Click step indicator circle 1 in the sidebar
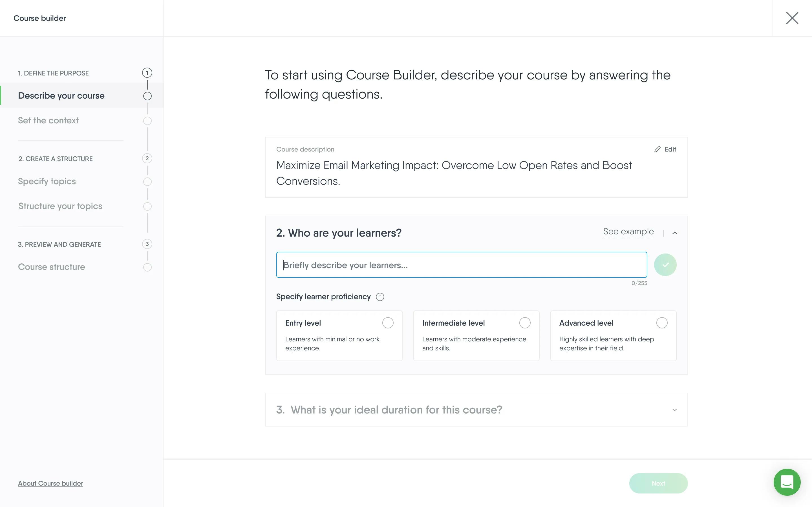 [148, 72]
